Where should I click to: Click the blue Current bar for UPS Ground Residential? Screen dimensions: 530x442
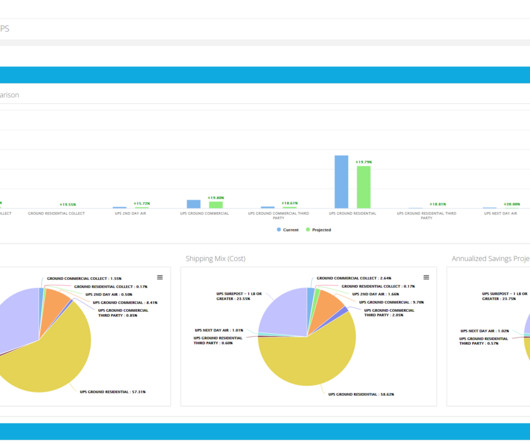point(341,182)
